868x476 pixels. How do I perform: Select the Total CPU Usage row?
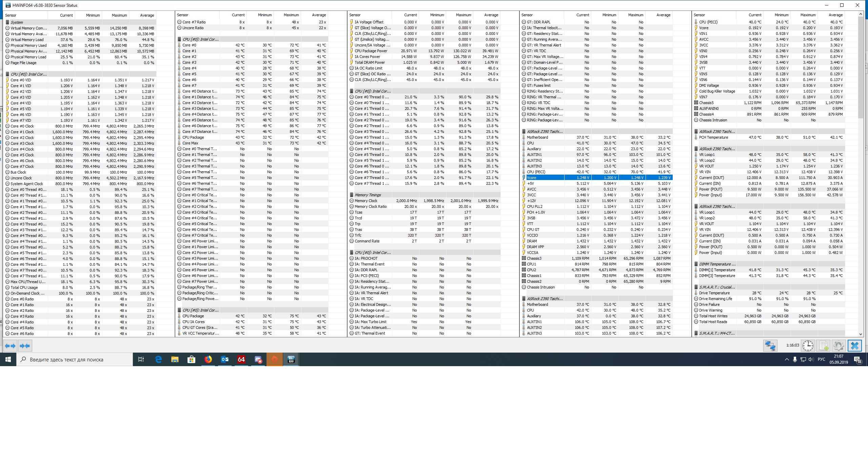(24, 287)
